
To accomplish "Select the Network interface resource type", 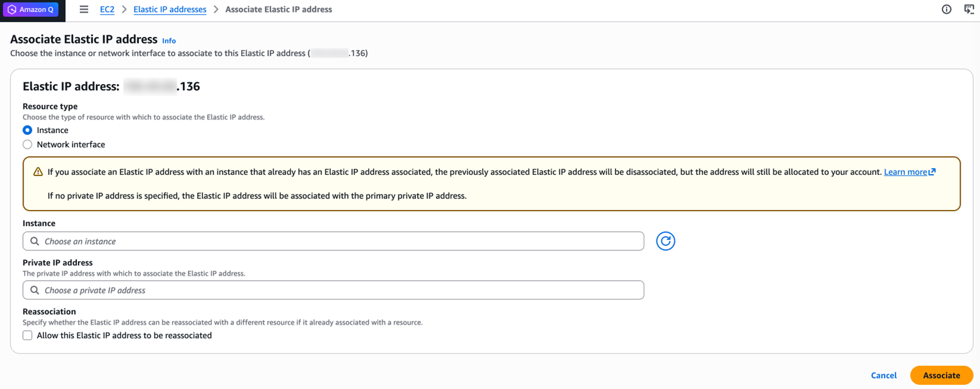I will pos(28,145).
